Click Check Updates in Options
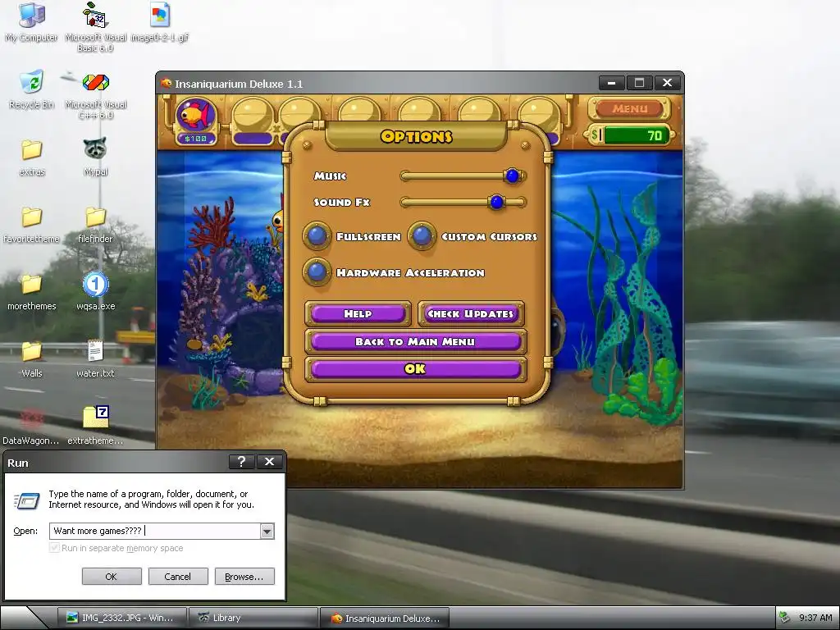Screen dimensions: 840x630 click(x=470, y=314)
